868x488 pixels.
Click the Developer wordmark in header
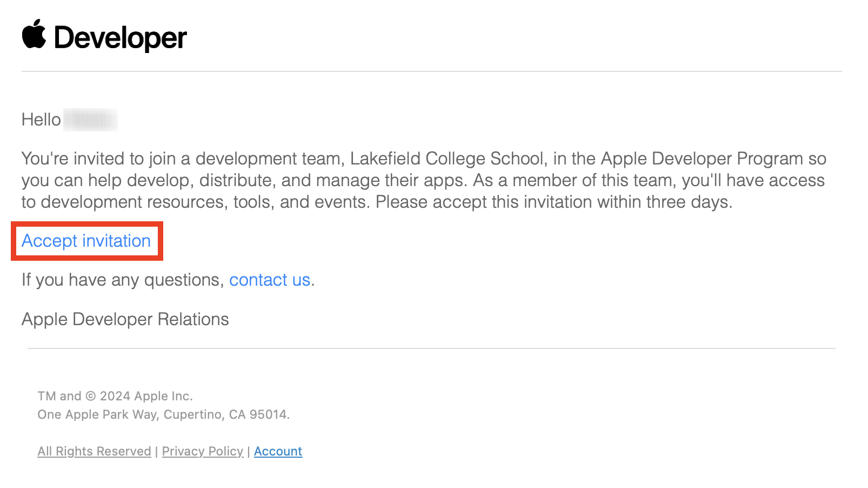120,38
